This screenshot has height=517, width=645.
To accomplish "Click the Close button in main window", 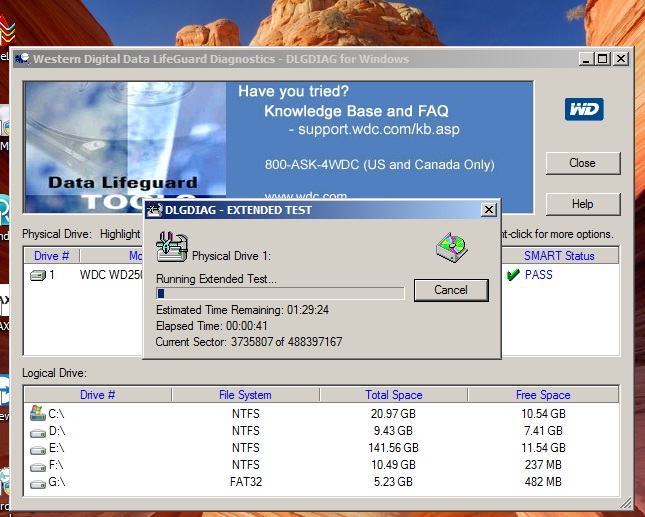I will (582, 163).
